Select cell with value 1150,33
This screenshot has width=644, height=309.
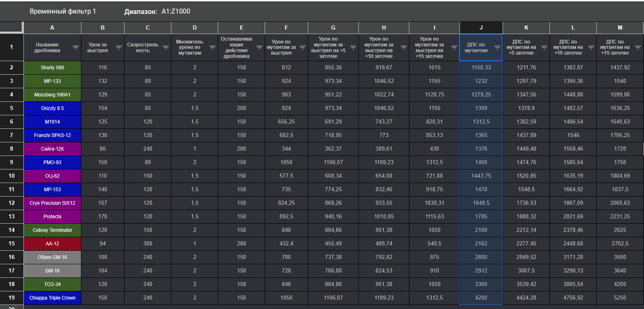(481, 67)
